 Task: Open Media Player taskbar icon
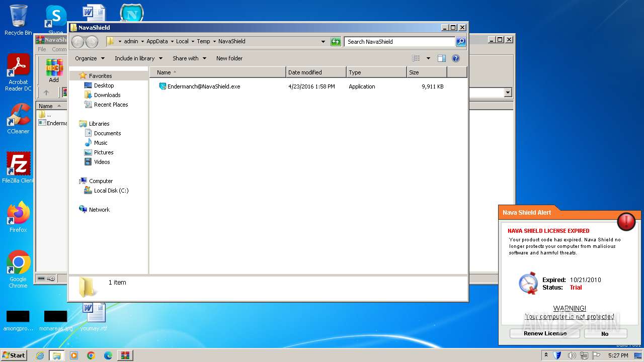(74, 355)
